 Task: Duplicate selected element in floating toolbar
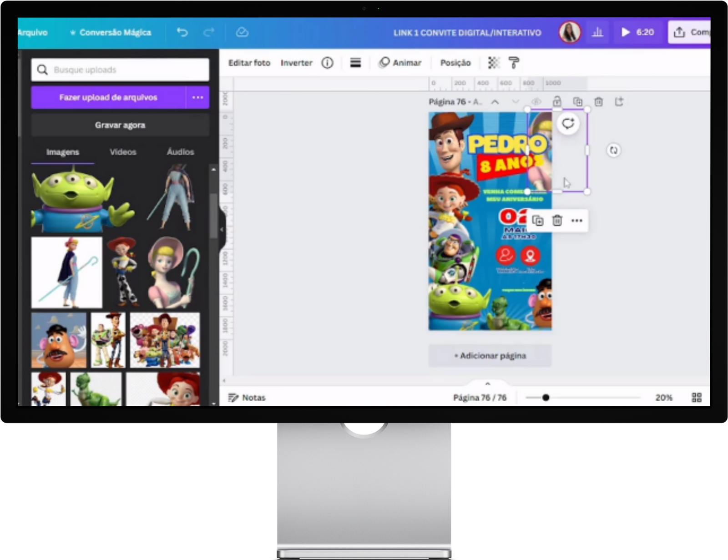pos(537,221)
